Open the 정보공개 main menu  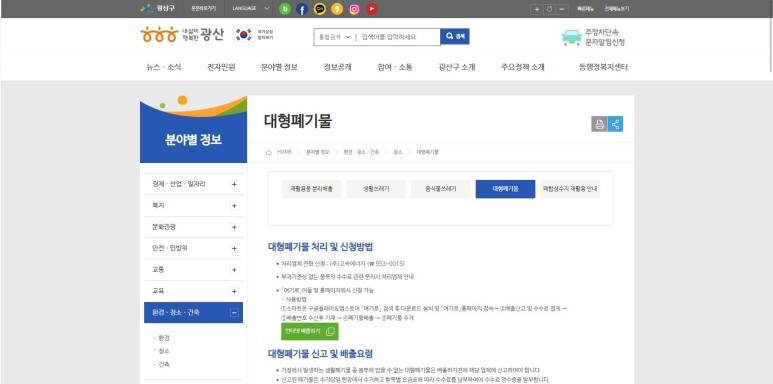[x=338, y=68]
